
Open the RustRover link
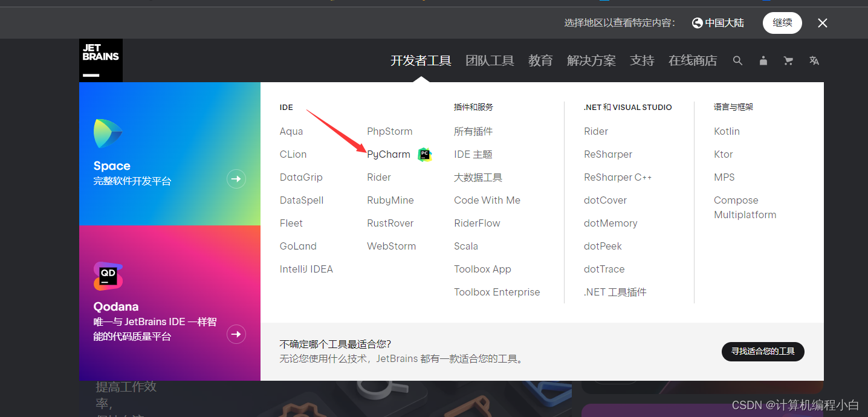(x=390, y=223)
